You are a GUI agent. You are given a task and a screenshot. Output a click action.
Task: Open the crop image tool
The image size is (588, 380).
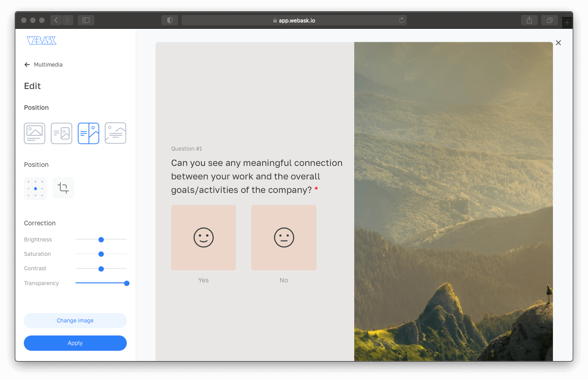point(63,188)
